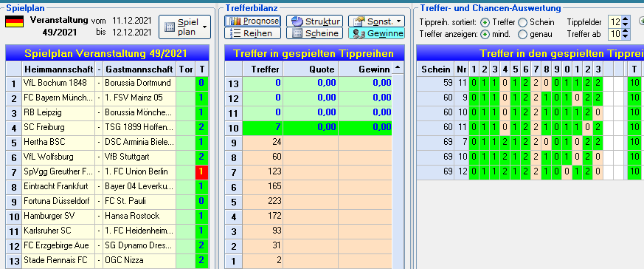Viewport: 644px width, 269px height.
Task: Click the Treffer count 223 cell
Action: (263, 202)
